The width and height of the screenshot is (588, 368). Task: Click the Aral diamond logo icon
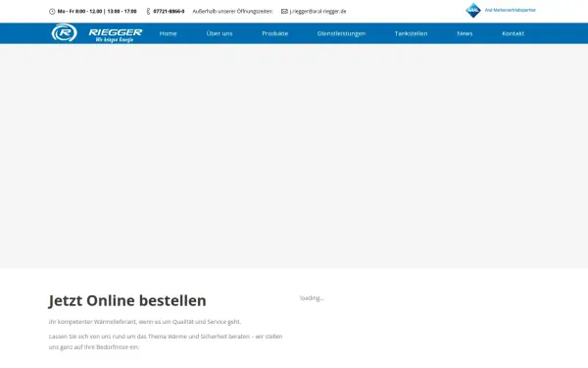pyautogui.click(x=473, y=10)
